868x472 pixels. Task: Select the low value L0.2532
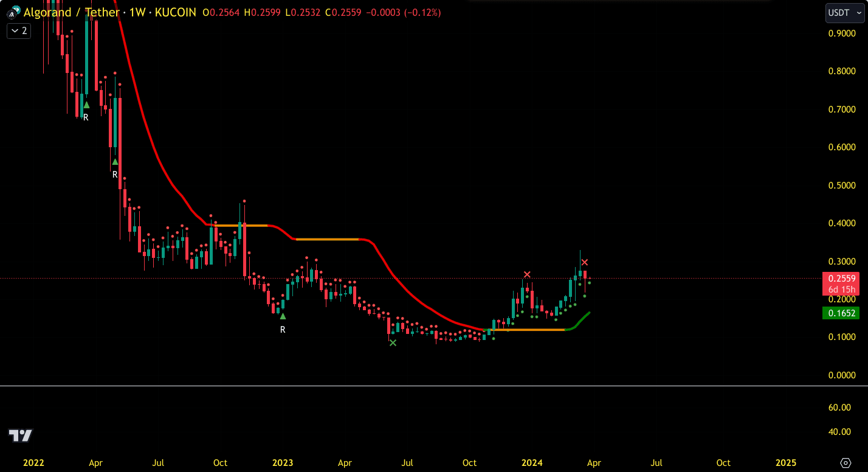tap(303, 12)
